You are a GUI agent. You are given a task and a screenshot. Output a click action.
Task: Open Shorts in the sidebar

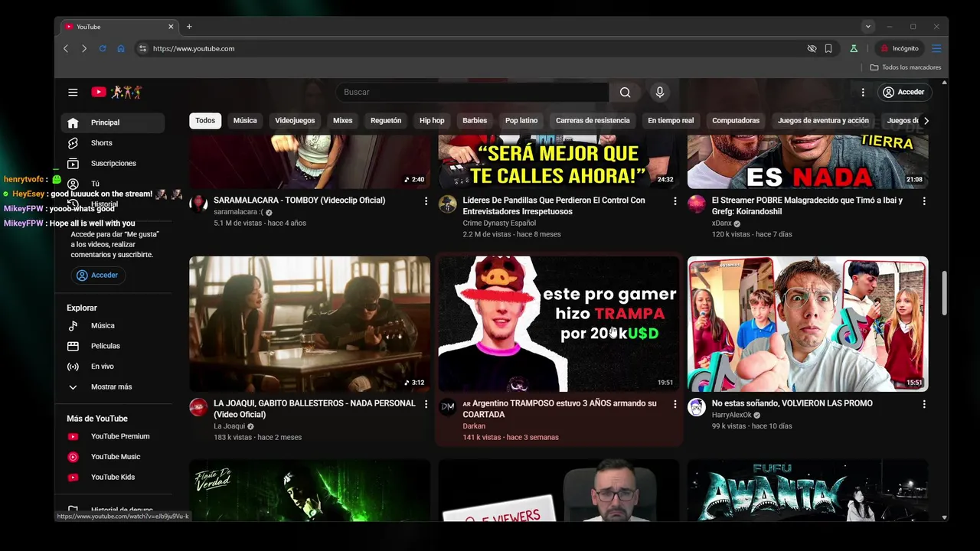(113, 143)
